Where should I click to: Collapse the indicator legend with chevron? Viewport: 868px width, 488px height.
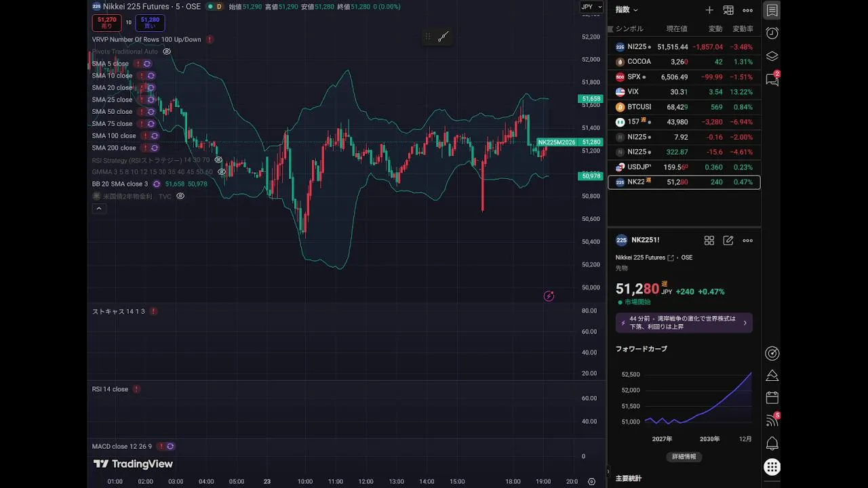[x=99, y=209]
